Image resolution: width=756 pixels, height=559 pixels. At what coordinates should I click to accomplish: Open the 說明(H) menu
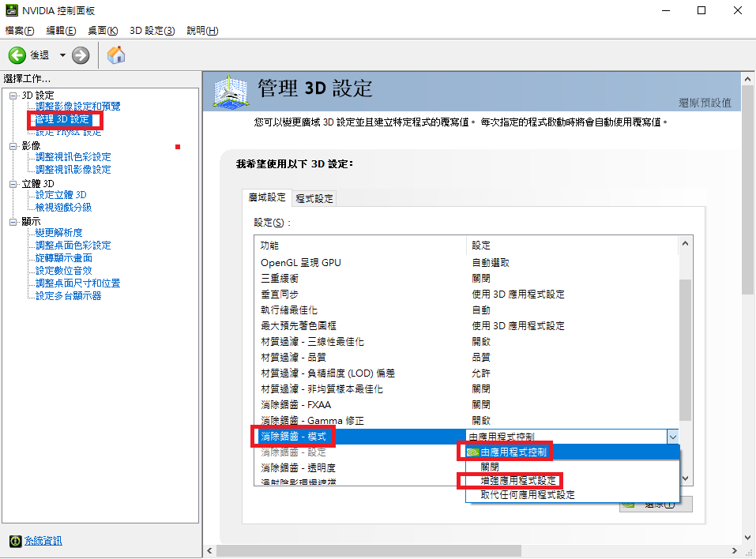tap(202, 31)
